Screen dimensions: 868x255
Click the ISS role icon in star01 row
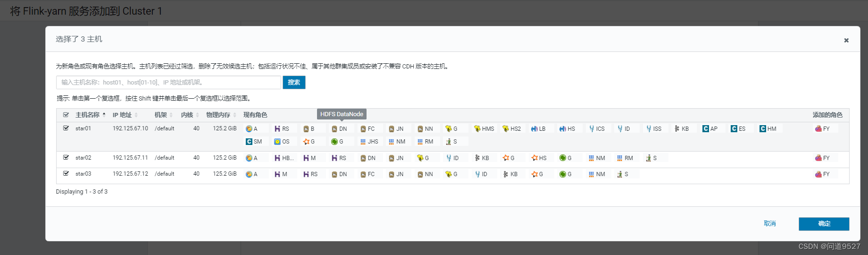[x=649, y=128]
